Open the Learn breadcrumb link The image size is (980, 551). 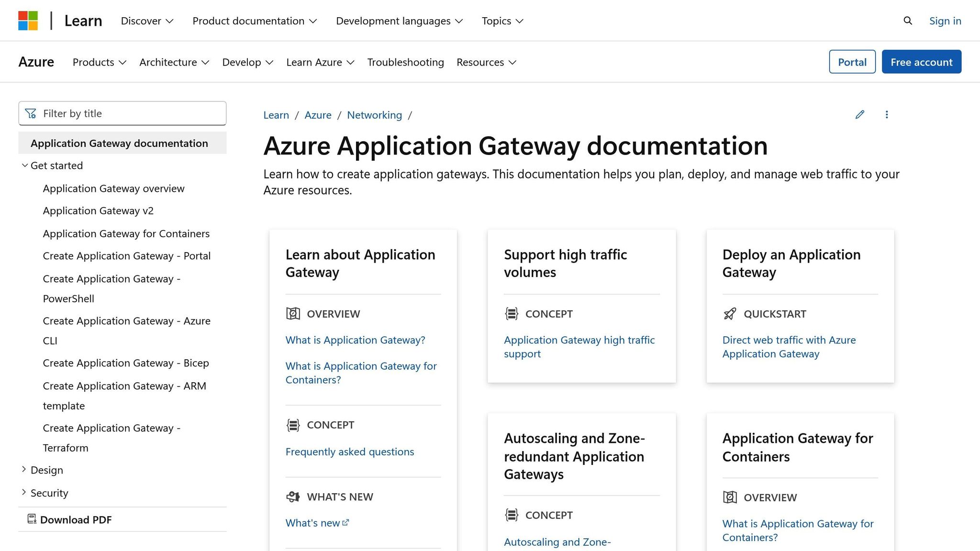point(276,115)
